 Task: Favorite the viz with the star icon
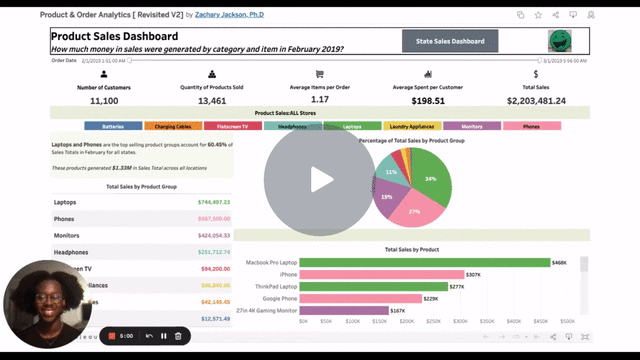coord(538,15)
